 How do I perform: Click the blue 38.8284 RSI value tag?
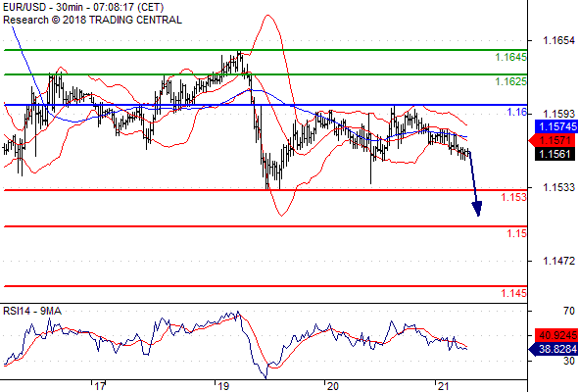tap(554, 349)
